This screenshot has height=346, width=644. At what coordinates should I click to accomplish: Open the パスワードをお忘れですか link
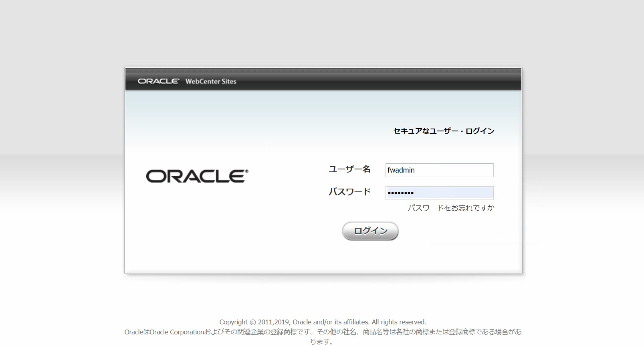click(x=451, y=208)
